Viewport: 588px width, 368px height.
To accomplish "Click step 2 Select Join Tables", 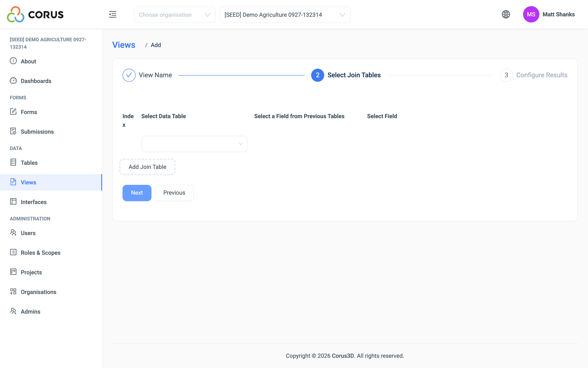I will click(346, 75).
